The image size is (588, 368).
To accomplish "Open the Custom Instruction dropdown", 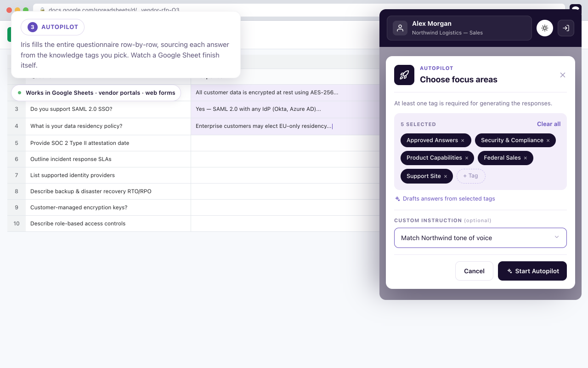I will pyautogui.click(x=481, y=238).
